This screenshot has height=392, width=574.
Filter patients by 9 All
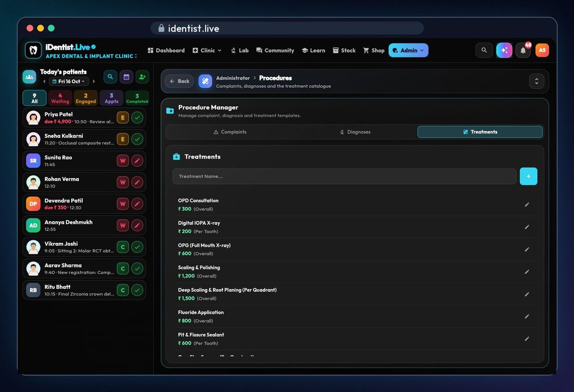click(x=34, y=98)
